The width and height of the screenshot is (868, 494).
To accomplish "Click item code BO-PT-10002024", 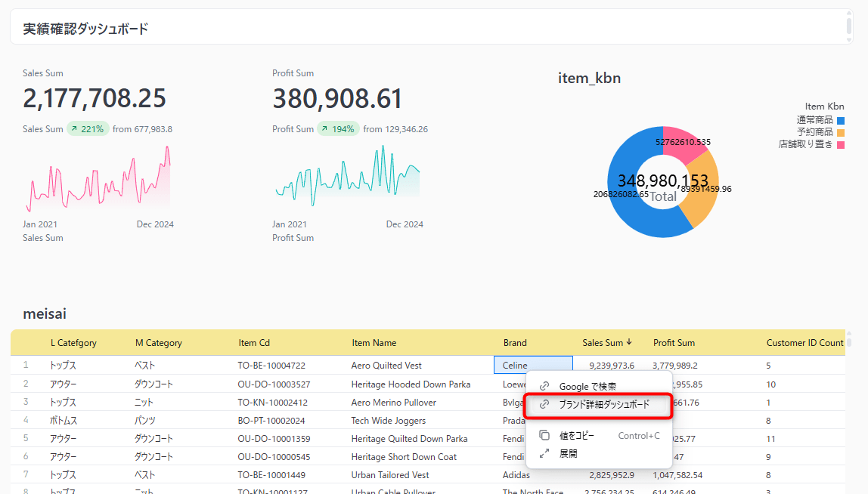I will click(271, 421).
